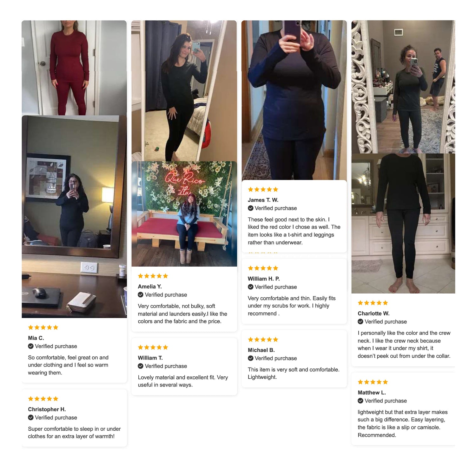Image resolution: width=476 pixels, height=464 pixels.
Task: Open the red thermal set photo
Action: click(x=74, y=68)
